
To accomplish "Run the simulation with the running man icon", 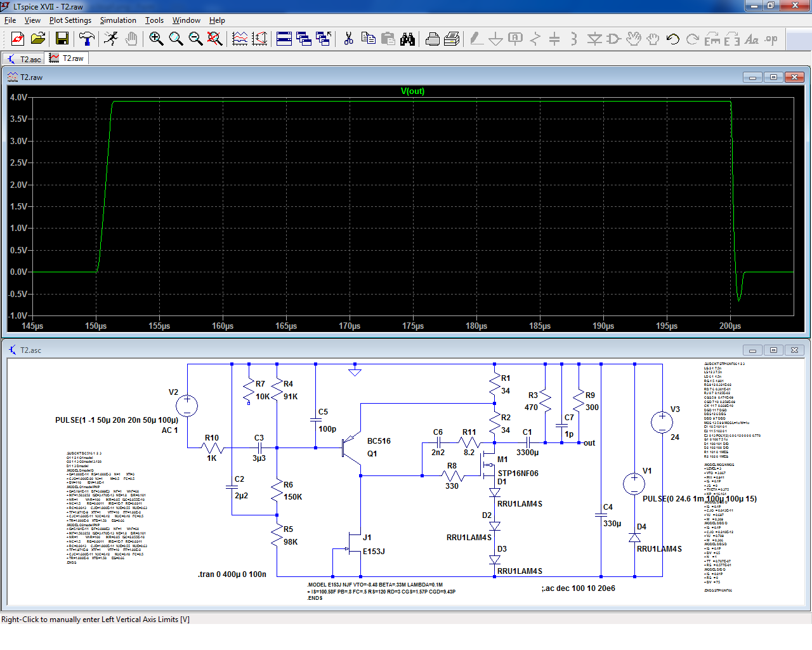I will click(111, 39).
